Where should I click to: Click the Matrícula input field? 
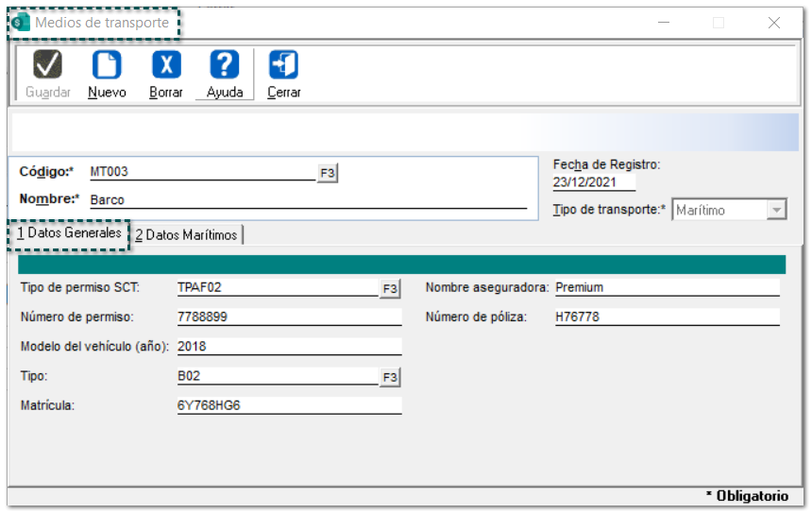pos(288,405)
